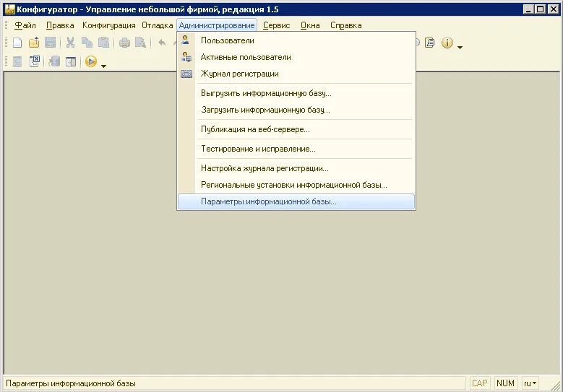This screenshot has height=392, width=563.
Task: Click the configuration window layout icon
Action: click(x=71, y=61)
